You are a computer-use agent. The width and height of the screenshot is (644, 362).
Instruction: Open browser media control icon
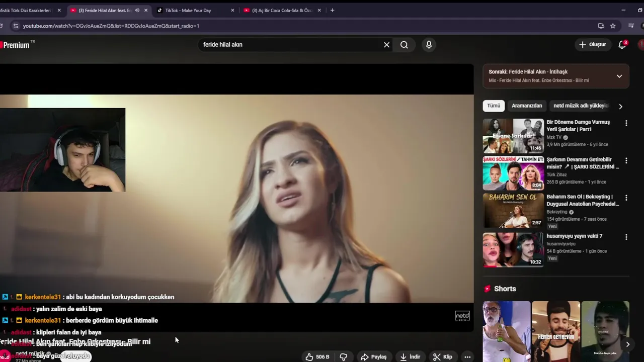(x=631, y=26)
